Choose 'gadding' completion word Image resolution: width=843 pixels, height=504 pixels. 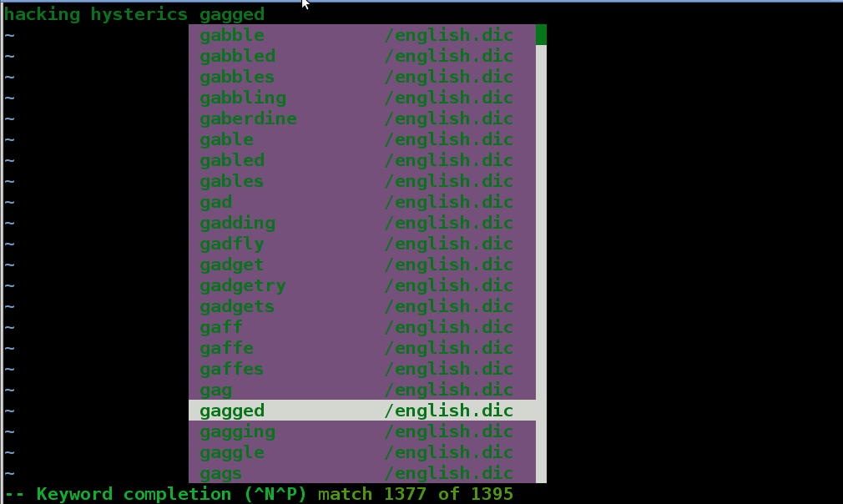(362, 223)
